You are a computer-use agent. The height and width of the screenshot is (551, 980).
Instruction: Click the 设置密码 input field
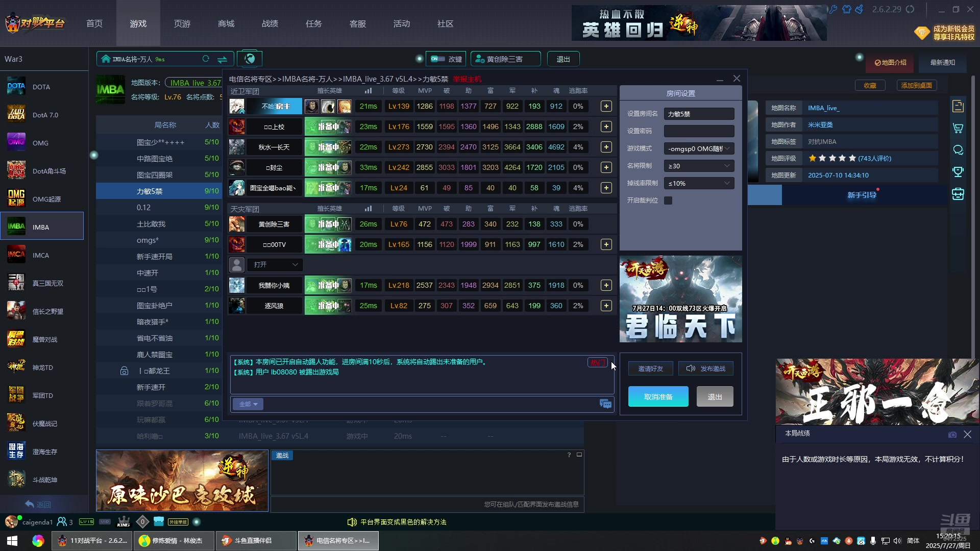pos(699,131)
